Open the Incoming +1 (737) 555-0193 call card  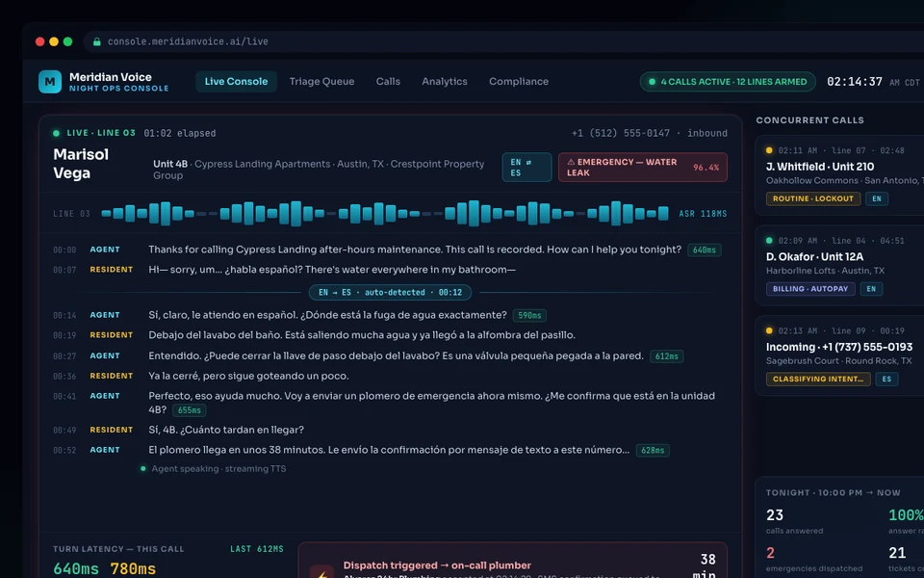coord(839,355)
